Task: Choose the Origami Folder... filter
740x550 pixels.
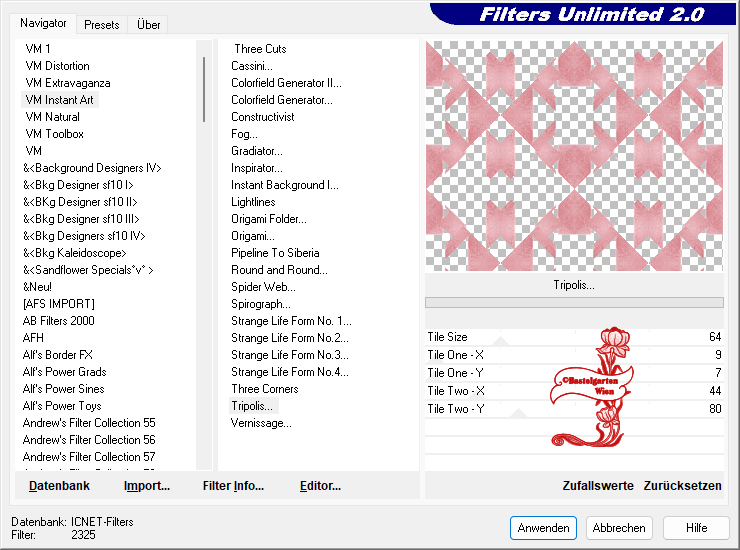Action: [x=269, y=219]
